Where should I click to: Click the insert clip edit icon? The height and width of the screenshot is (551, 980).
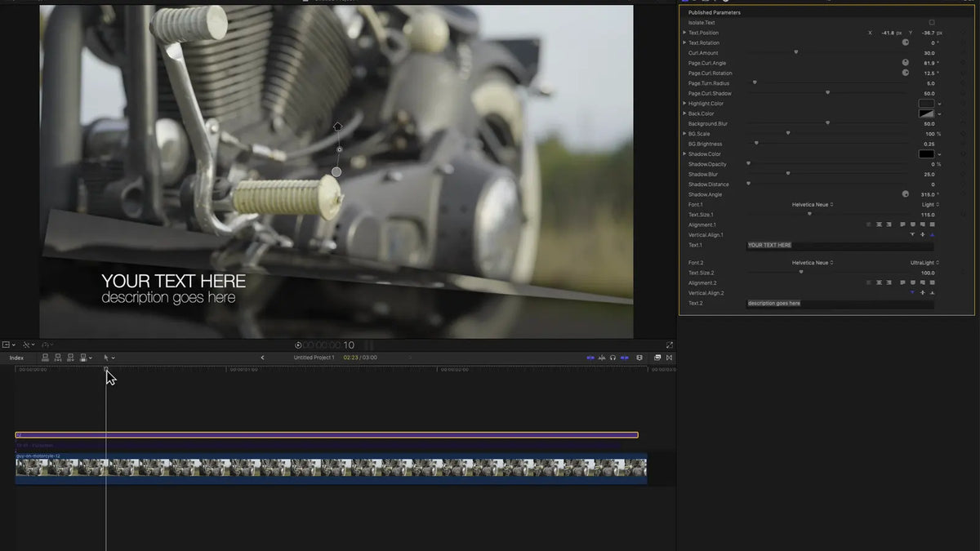point(58,358)
